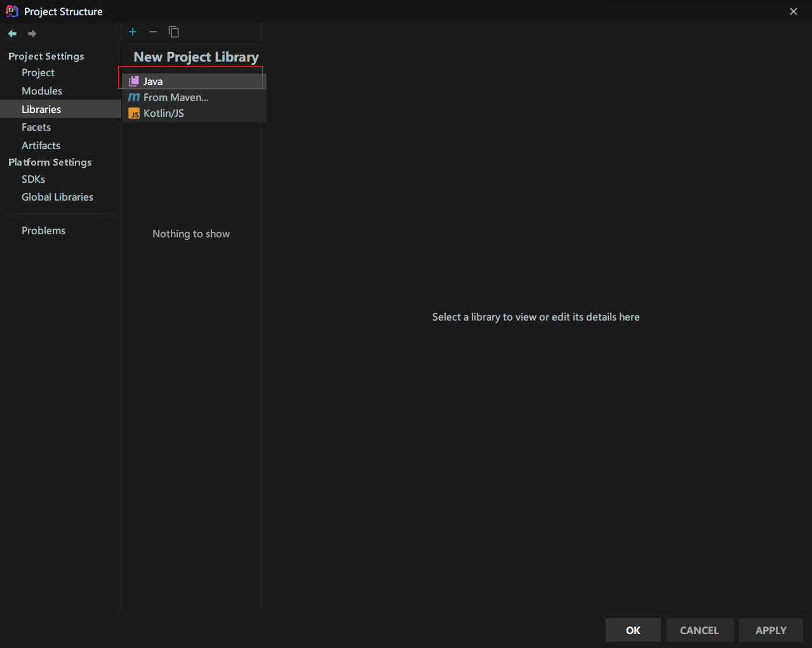Viewport: 812px width, 648px height.
Task: Click the Add new library plus icon
Action: pyautogui.click(x=133, y=31)
